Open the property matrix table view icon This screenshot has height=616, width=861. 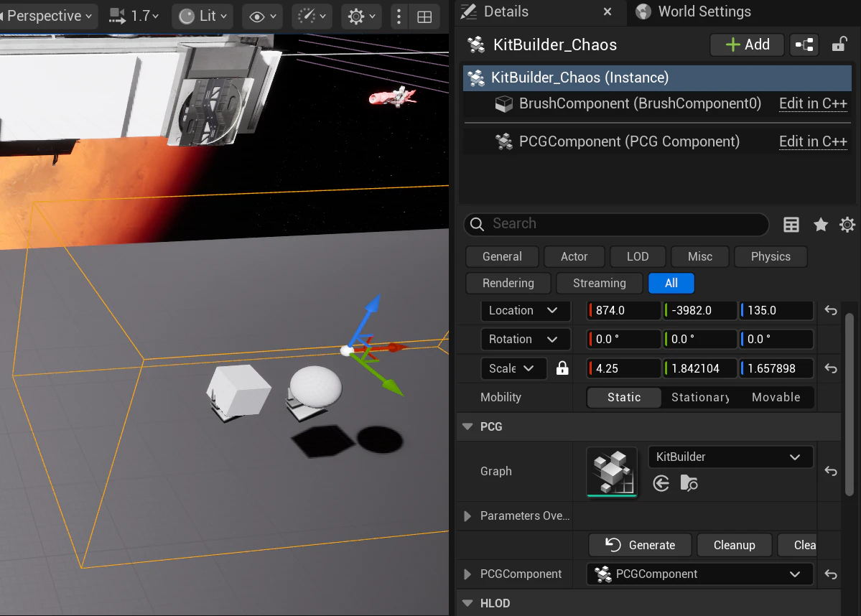tap(791, 225)
